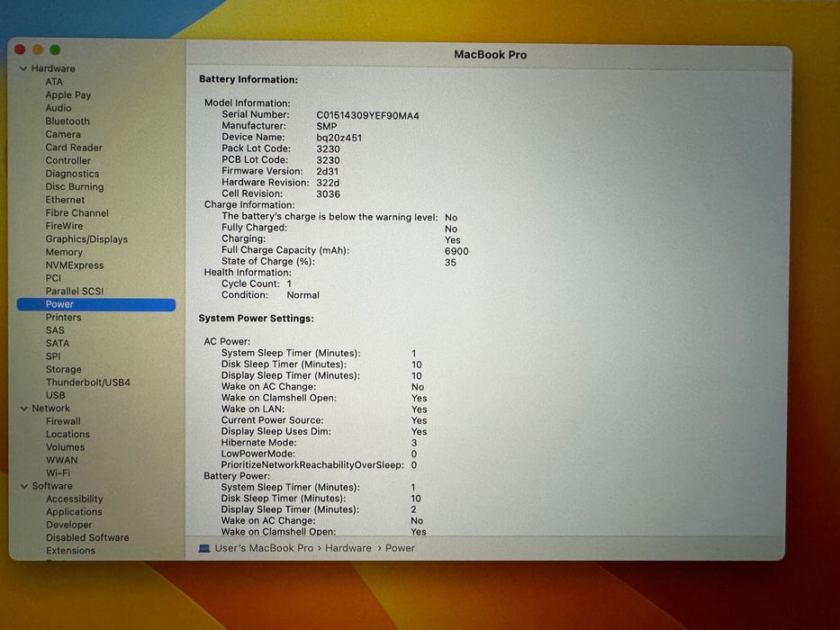Click Power in the path bar
Image resolution: width=840 pixels, height=630 pixels.
pyautogui.click(x=400, y=548)
